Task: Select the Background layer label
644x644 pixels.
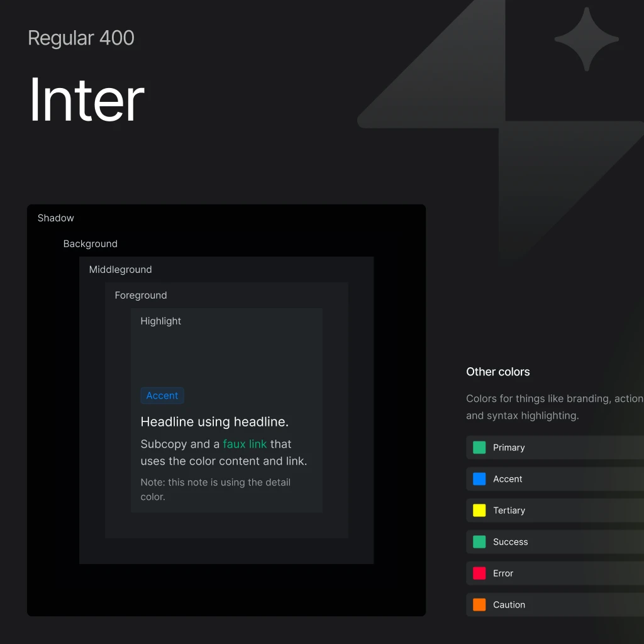Action: 91,244
